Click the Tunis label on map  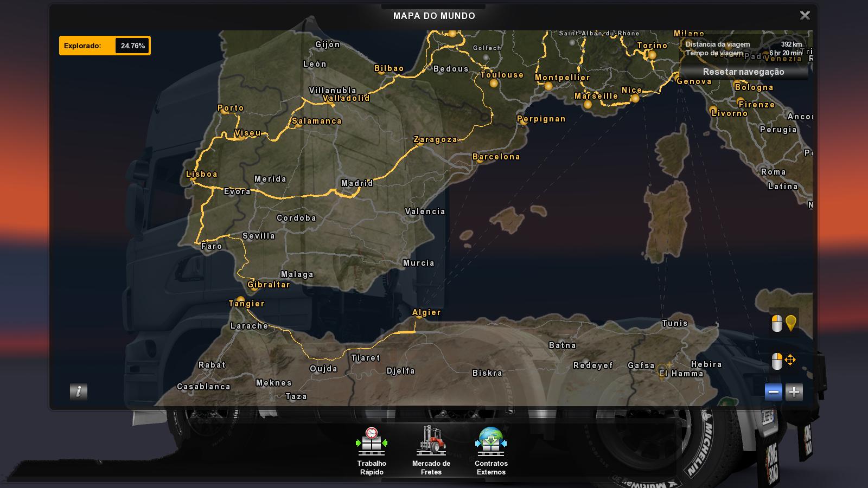675,323
